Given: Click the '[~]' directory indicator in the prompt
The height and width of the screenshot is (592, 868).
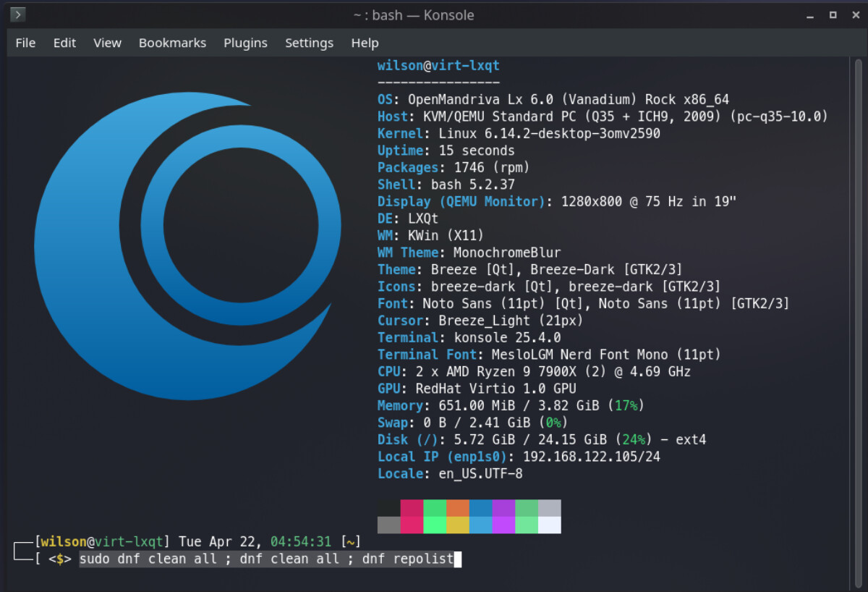Looking at the screenshot, I should coord(351,542).
